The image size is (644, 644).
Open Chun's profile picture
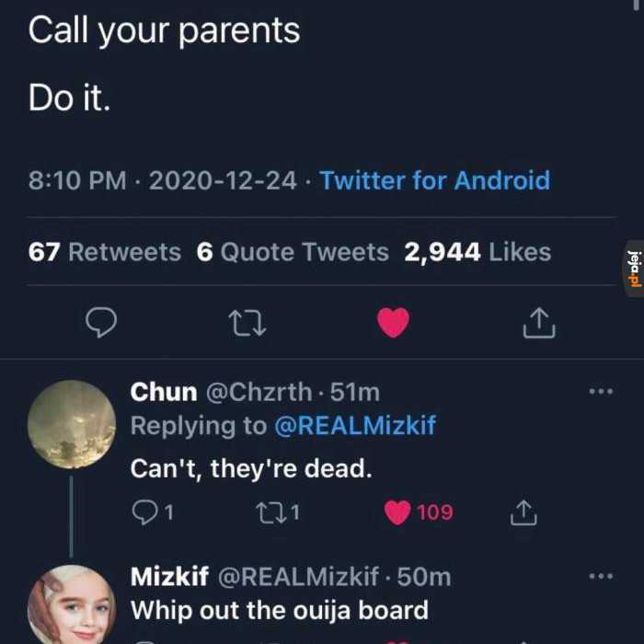pos(72,424)
